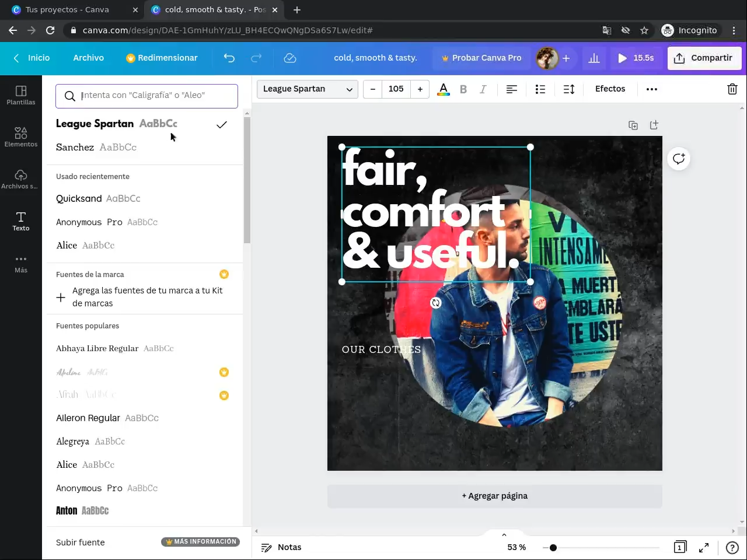Open the Compartir share dialog
Screen dimensions: 747x560
[704, 58]
